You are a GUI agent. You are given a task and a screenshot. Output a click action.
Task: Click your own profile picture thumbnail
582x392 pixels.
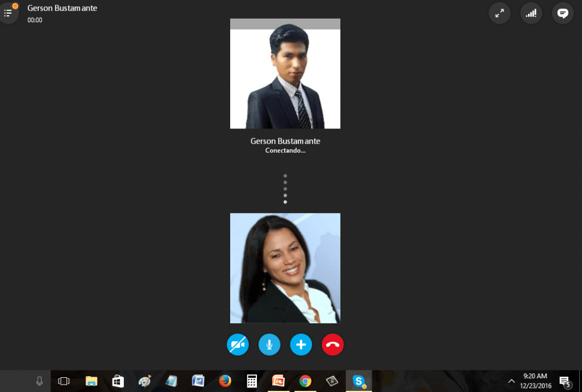tap(285, 268)
